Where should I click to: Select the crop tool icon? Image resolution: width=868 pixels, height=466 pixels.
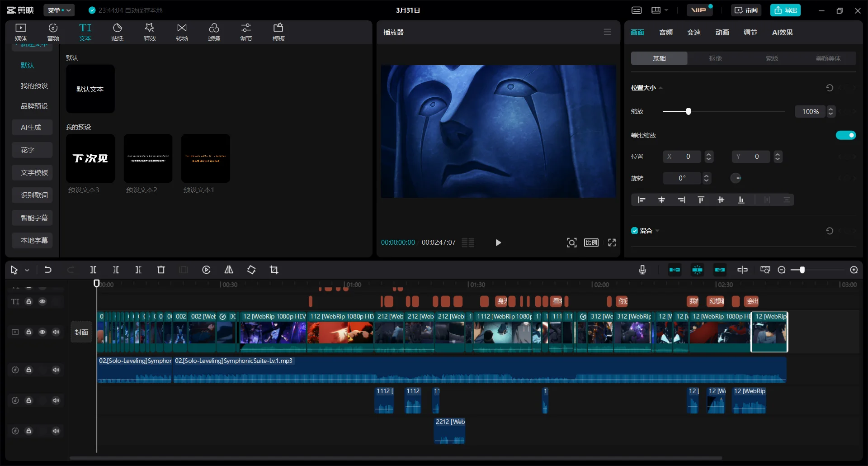[x=274, y=270]
